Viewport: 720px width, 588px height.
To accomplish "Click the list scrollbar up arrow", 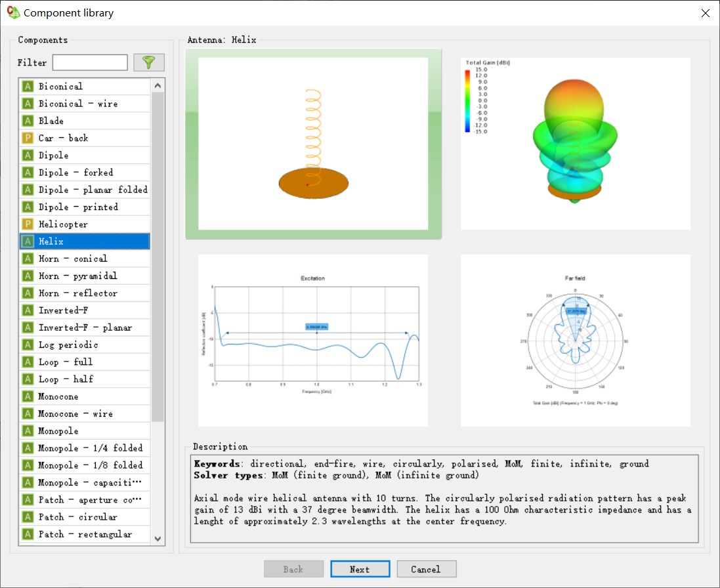I will pos(158,85).
